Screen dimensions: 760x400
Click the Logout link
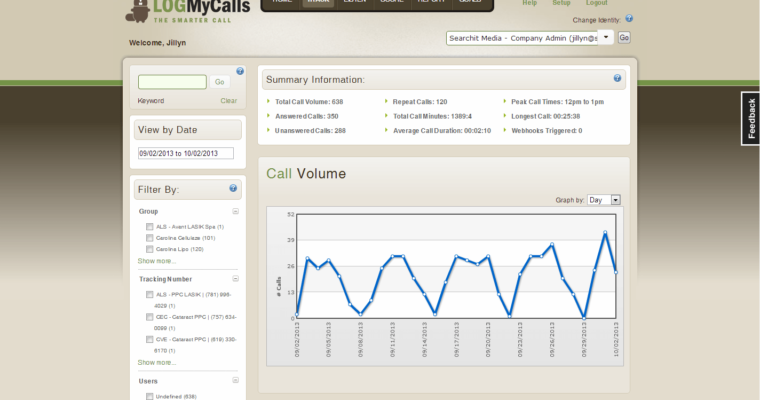pyautogui.click(x=597, y=3)
